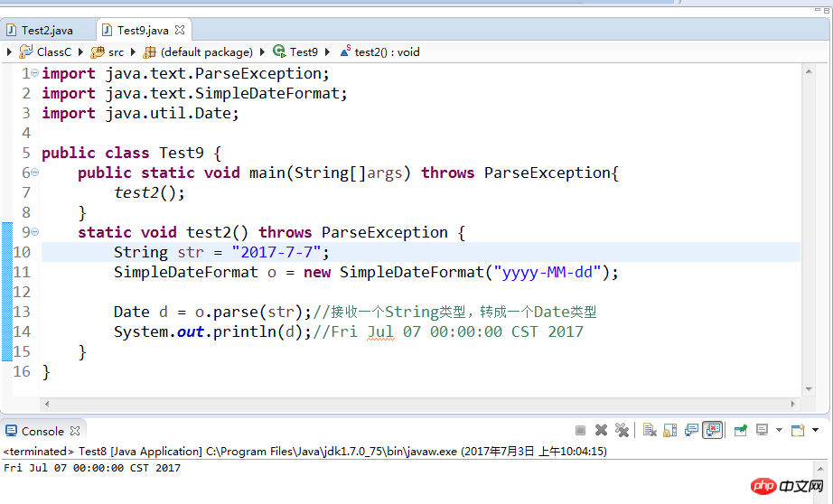Select test2() : void in the breadcrumb

(x=387, y=52)
